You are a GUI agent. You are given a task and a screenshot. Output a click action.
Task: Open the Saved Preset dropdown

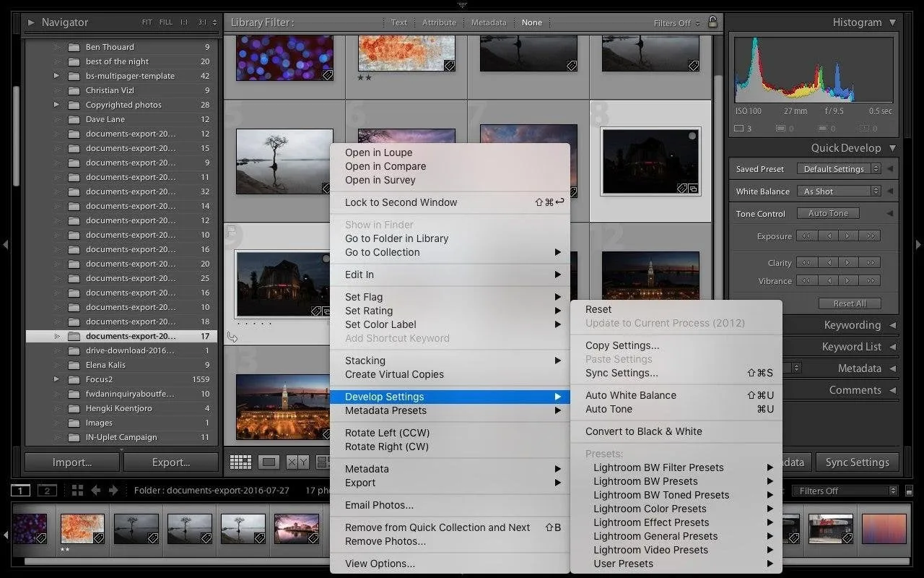[838, 169]
